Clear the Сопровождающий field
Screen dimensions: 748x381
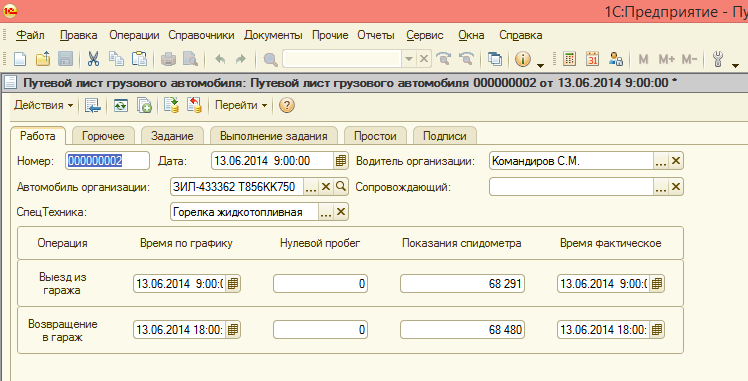675,187
